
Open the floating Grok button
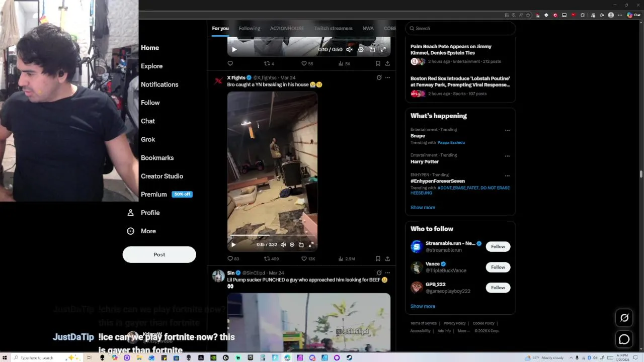point(624,318)
